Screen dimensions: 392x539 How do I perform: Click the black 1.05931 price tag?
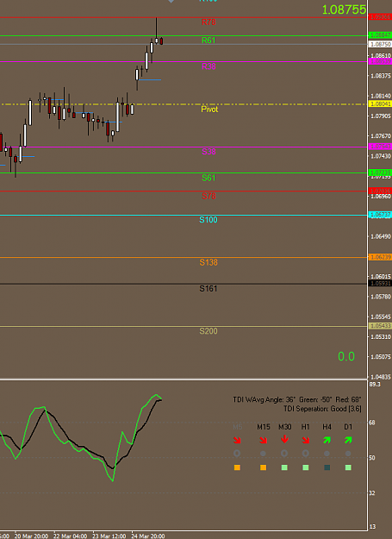click(380, 284)
